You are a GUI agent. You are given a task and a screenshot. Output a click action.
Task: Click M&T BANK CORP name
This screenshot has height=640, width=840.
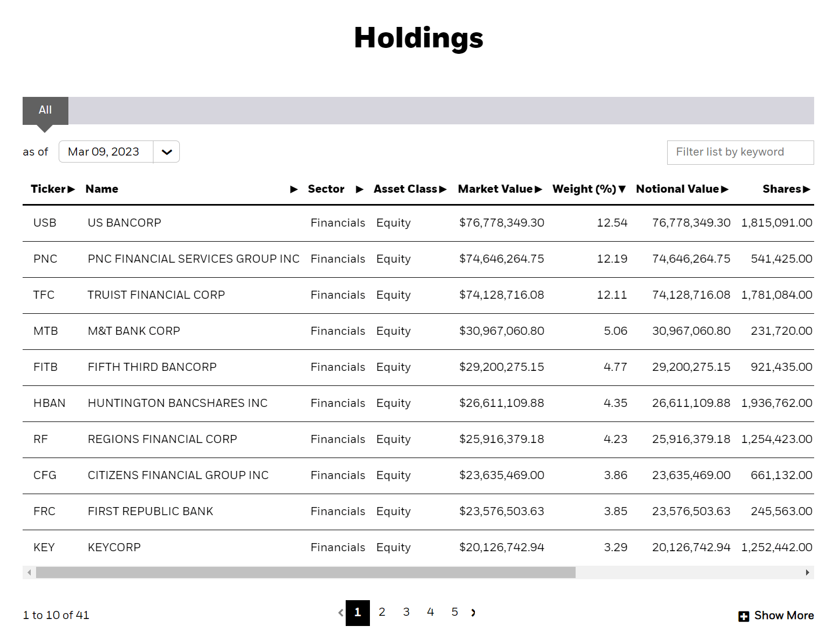[134, 331]
